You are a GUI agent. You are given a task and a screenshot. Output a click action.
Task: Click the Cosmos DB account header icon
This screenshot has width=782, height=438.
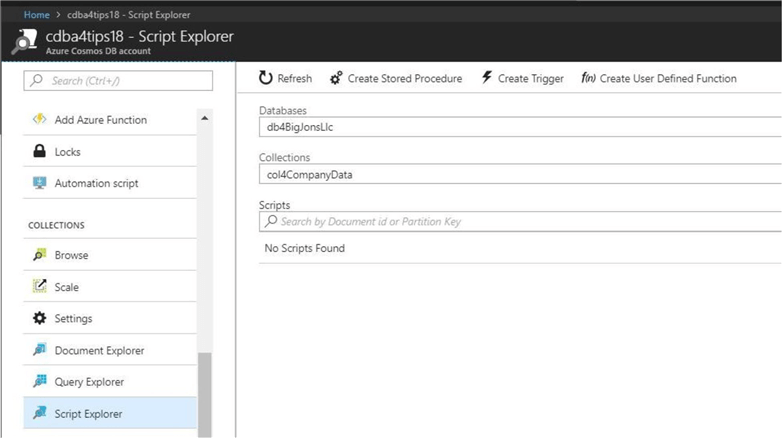pyautogui.click(x=24, y=41)
